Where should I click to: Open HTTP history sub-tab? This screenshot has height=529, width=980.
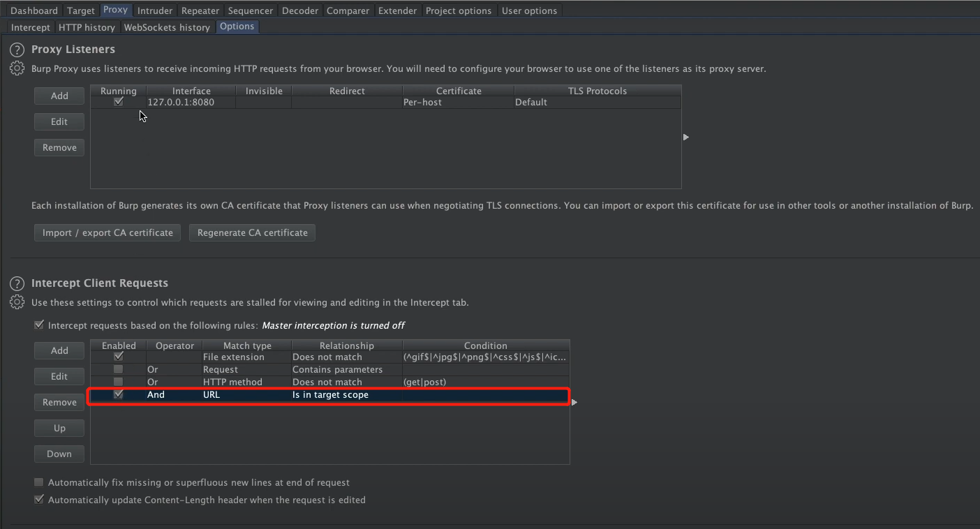pos(87,27)
